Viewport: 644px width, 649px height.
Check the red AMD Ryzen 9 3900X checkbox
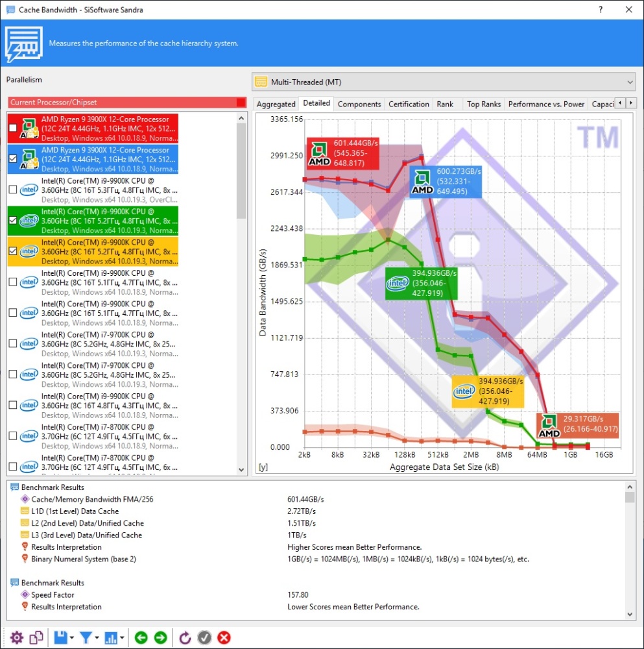(13, 128)
